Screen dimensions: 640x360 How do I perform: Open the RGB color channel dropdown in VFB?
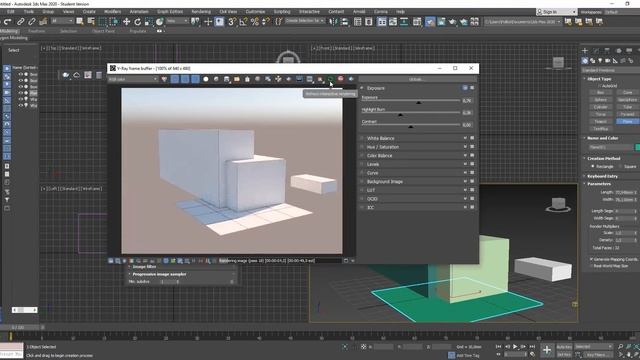tap(133, 79)
